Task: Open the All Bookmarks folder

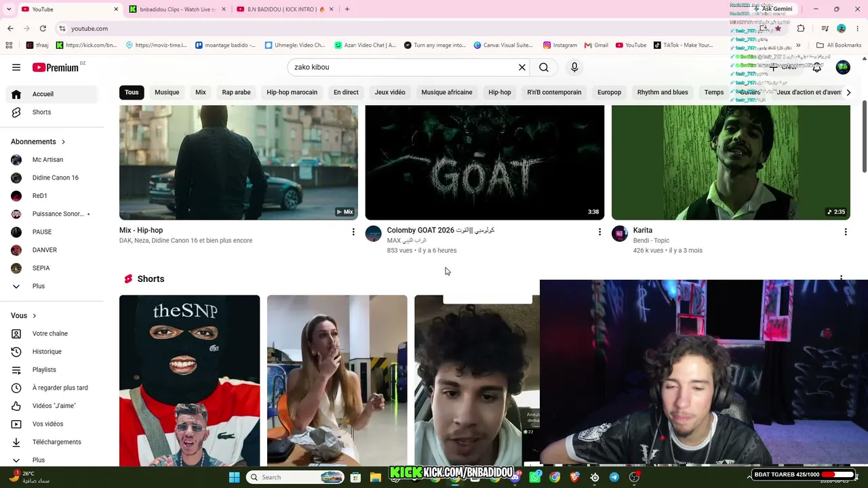Action: (x=839, y=45)
